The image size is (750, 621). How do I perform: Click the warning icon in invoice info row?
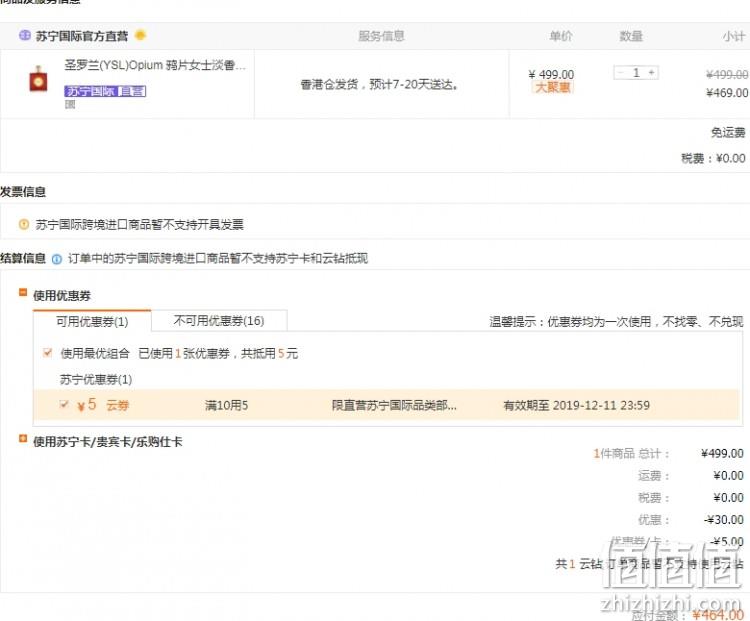(23, 224)
